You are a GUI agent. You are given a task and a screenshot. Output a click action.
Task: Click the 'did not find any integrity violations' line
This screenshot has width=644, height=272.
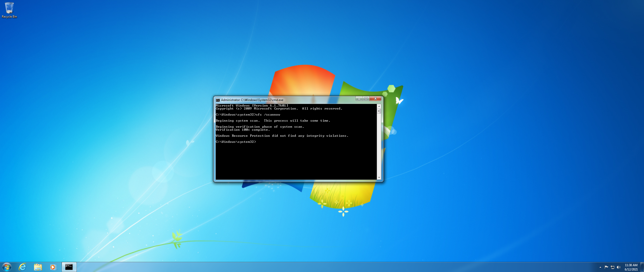click(282, 136)
